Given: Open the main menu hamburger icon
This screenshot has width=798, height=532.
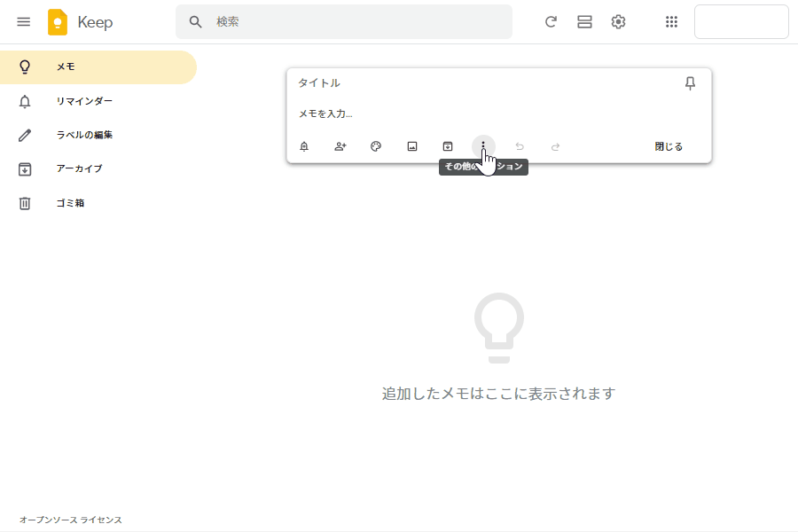Looking at the screenshot, I should pyautogui.click(x=23, y=22).
